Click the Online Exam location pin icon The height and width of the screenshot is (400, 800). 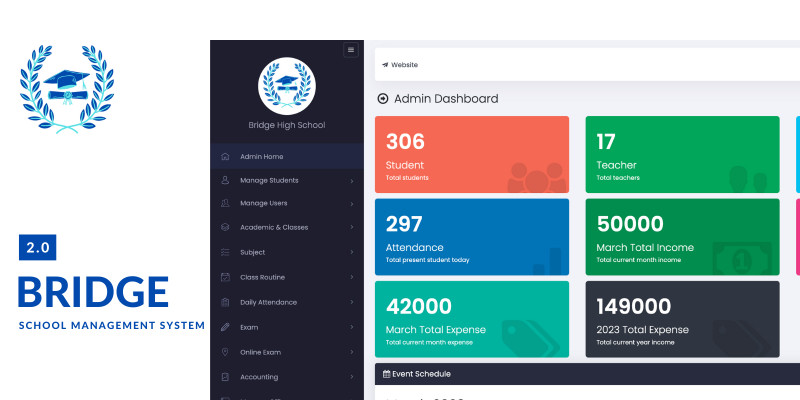[225, 352]
